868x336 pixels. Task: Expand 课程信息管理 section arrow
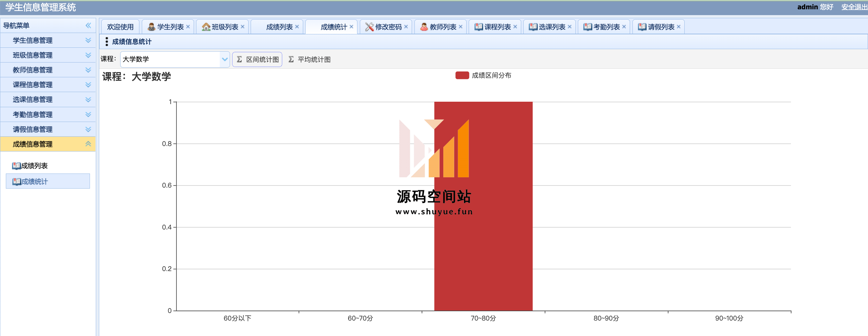[x=88, y=85]
